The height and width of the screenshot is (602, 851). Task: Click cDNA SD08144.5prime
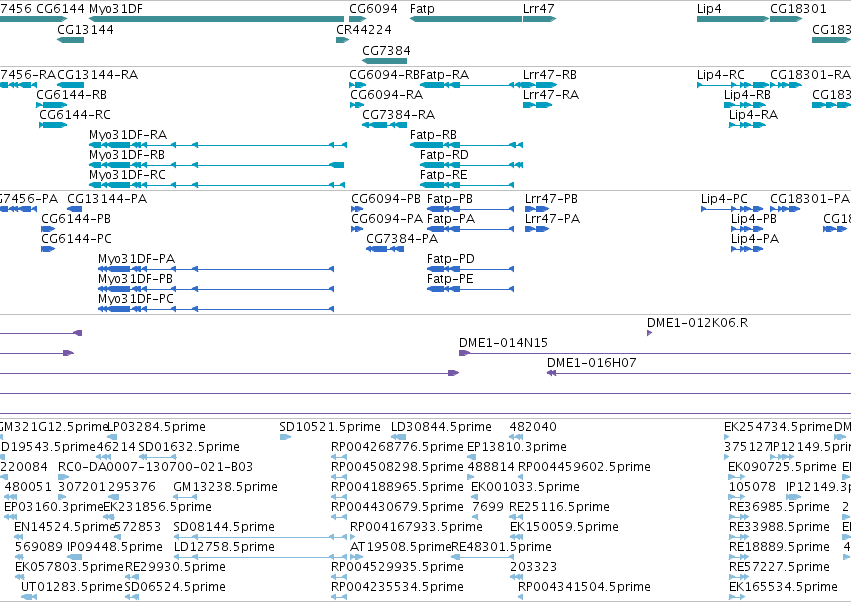coord(260,537)
